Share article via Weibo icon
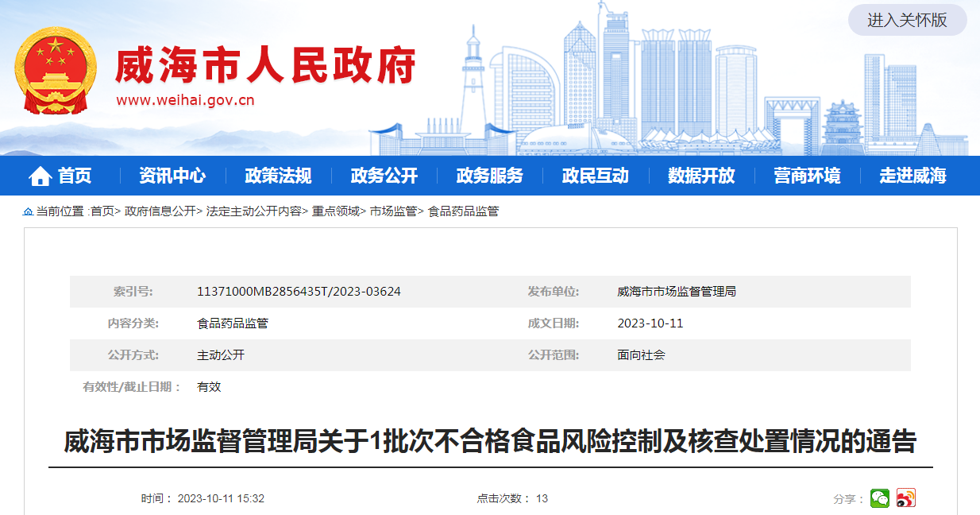Viewport: 980px width, 515px height. coord(906,498)
